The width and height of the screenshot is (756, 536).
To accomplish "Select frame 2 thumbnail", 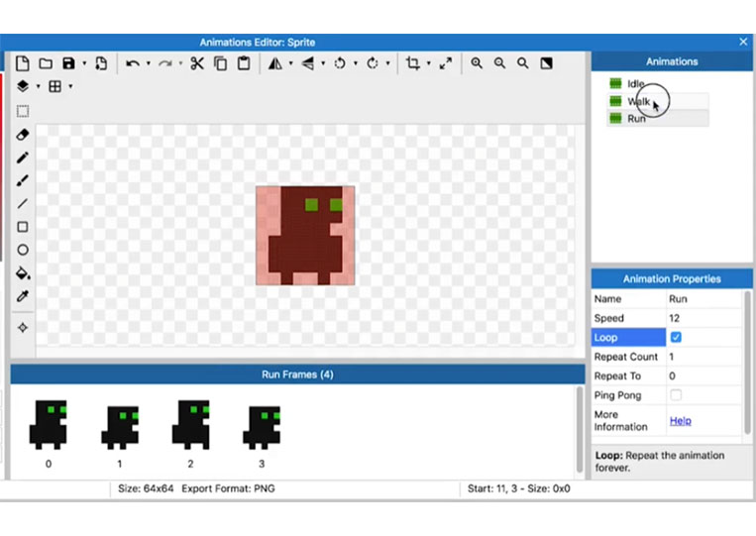I will point(191,425).
